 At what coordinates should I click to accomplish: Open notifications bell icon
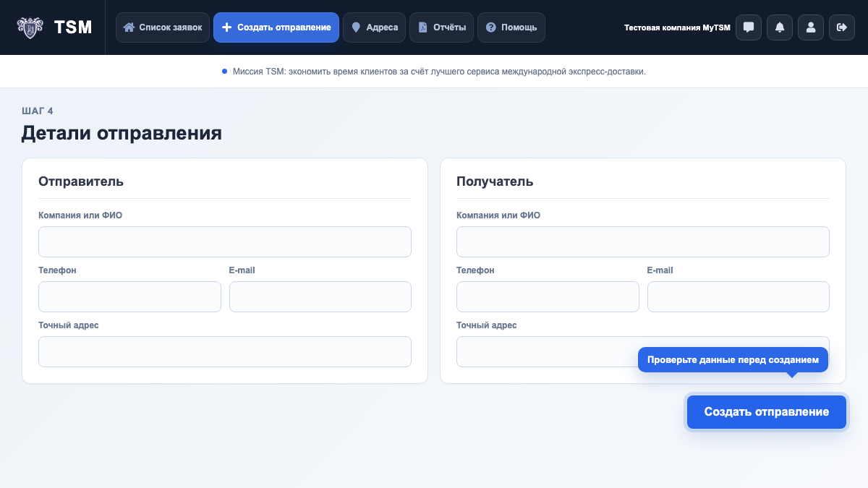pyautogui.click(x=780, y=27)
